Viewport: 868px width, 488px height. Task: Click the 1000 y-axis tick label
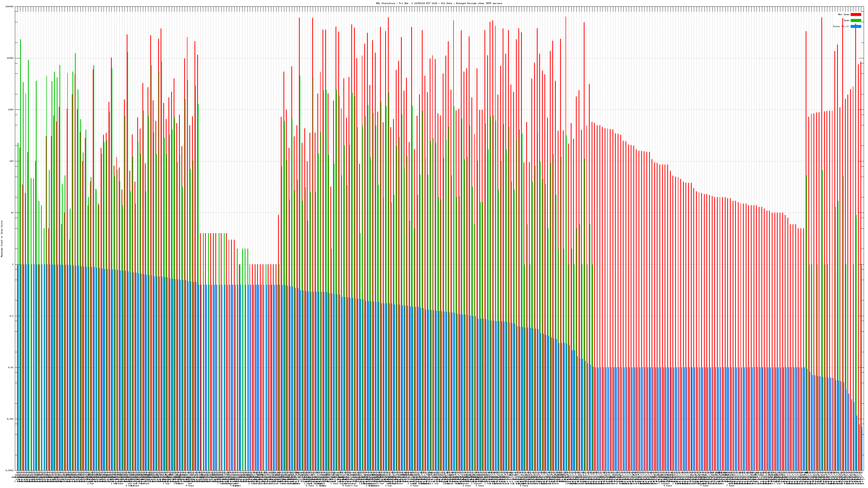click(11, 110)
